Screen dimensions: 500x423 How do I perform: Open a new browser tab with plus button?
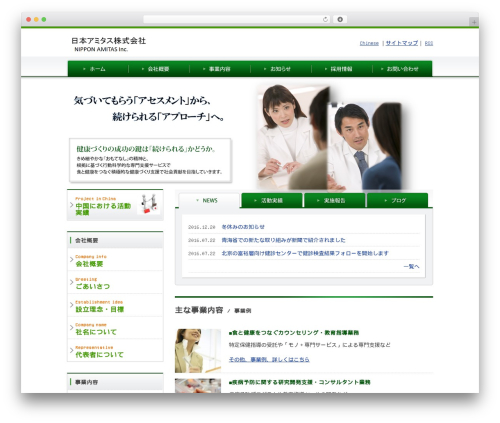point(474,22)
